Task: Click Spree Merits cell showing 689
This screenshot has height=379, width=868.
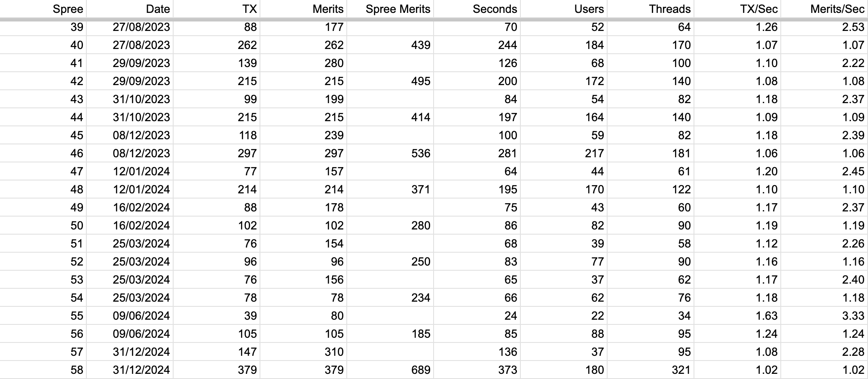Action: pyautogui.click(x=390, y=370)
